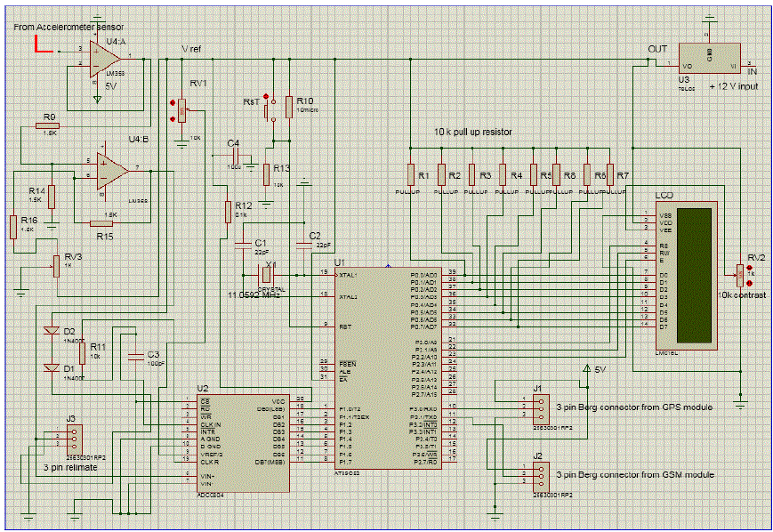Select the U3 voltage regulator block
Image resolution: width=773 pixels, height=532 pixels.
click(710, 60)
